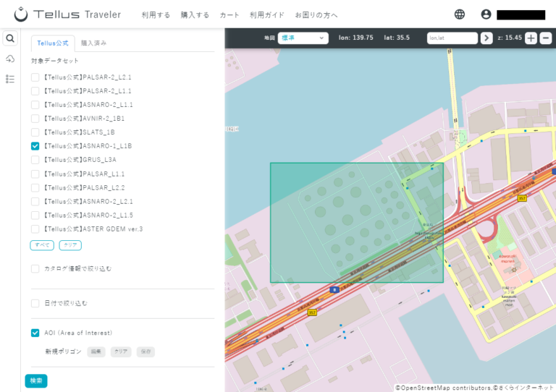This screenshot has width=556, height=392.
Task: Click the 保存 polygon button
Action: click(146, 351)
